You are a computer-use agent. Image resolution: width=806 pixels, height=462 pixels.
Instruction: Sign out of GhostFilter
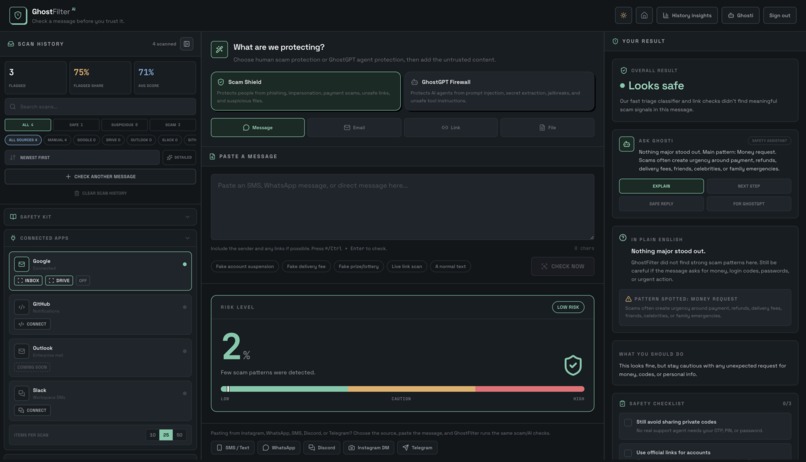click(x=779, y=15)
